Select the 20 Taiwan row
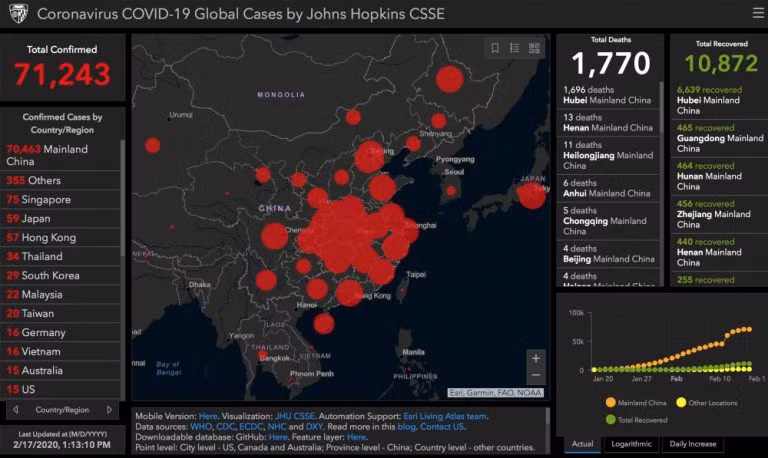 [60, 313]
